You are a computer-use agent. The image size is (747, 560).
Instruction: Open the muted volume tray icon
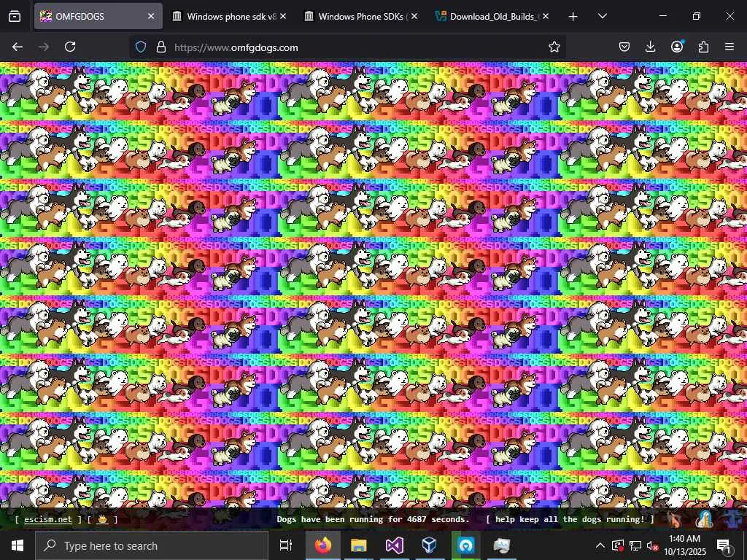[x=653, y=545]
